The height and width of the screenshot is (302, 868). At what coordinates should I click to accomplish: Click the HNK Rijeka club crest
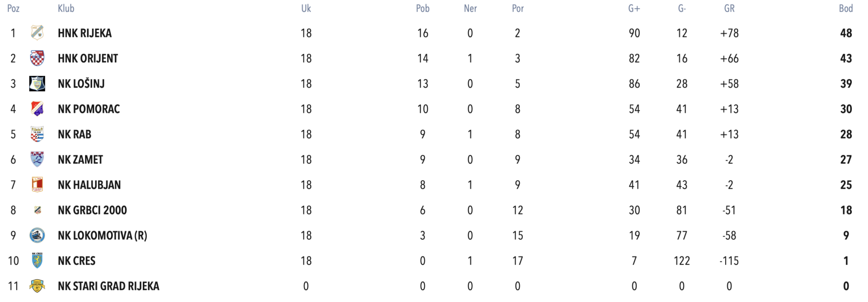37,33
